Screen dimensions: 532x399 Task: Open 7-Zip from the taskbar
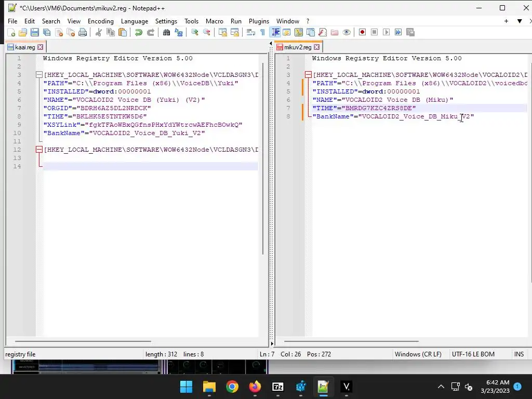[278, 387]
